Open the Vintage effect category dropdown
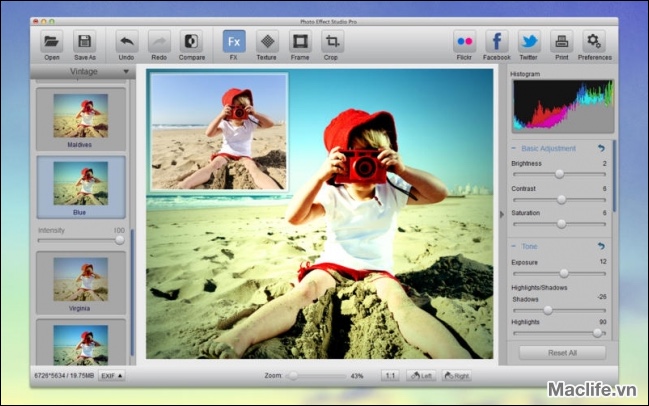Image resolution: width=649 pixels, height=406 pixels. [84, 72]
